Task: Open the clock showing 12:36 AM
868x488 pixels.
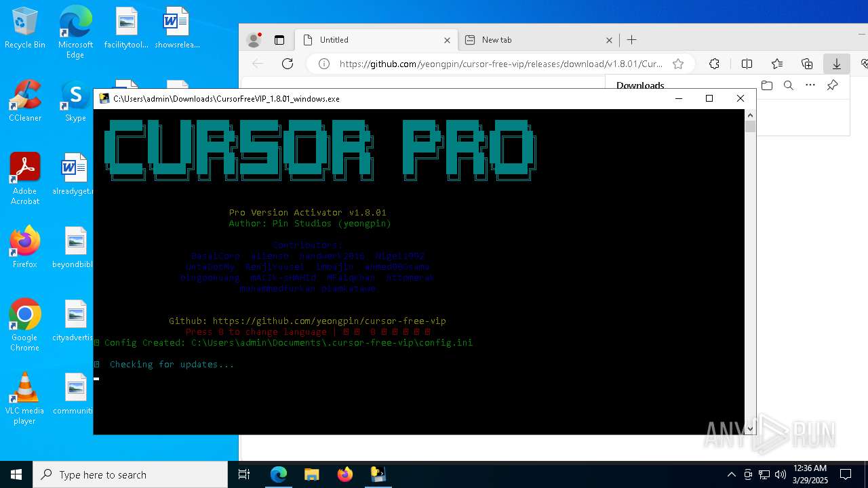Action: click(x=809, y=474)
